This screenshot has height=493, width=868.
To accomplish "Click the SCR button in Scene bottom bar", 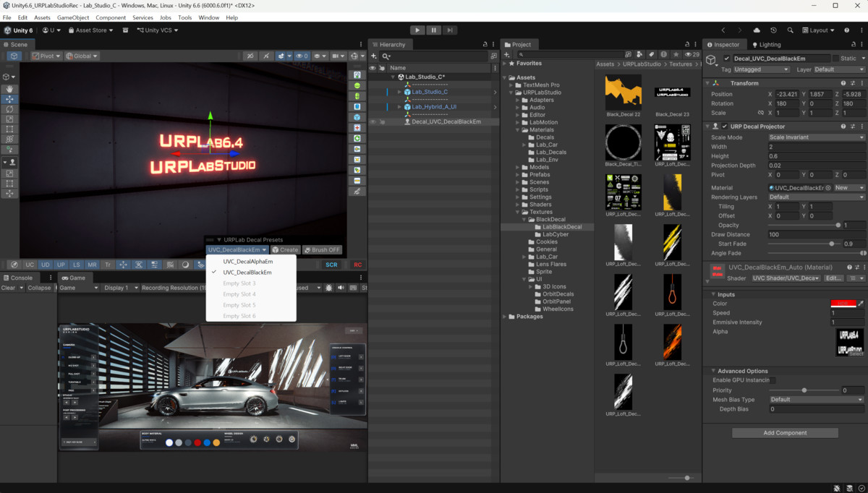I will point(331,265).
